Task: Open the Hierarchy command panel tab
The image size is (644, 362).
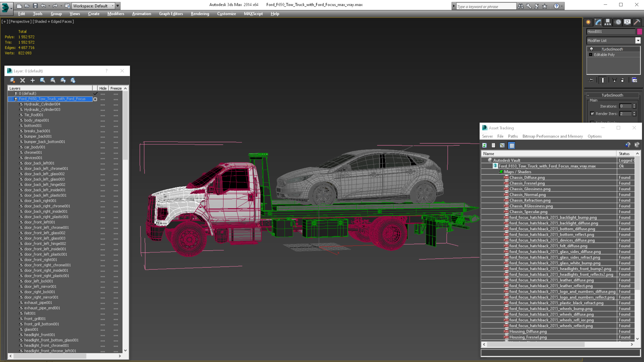Action: [608, 22]
